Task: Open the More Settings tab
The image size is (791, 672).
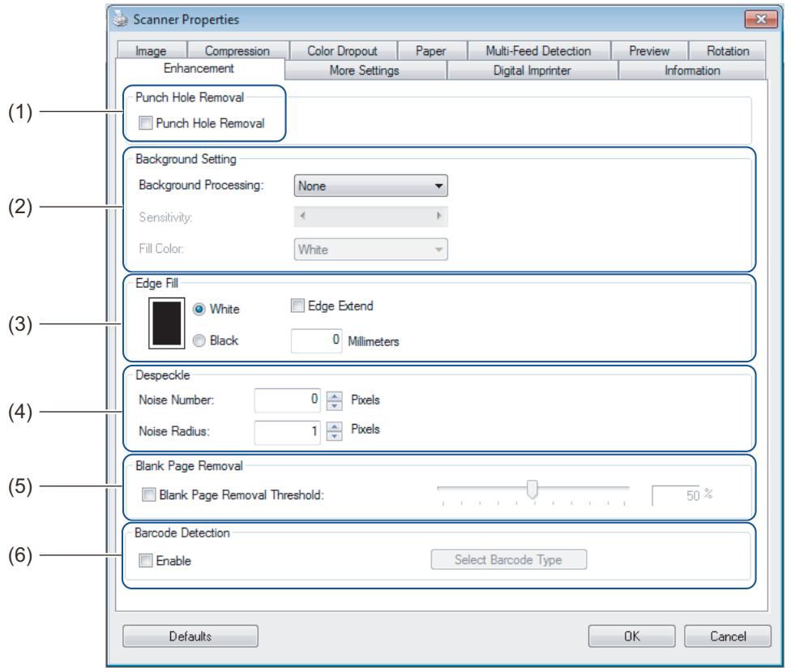Action: coord(364,71)
